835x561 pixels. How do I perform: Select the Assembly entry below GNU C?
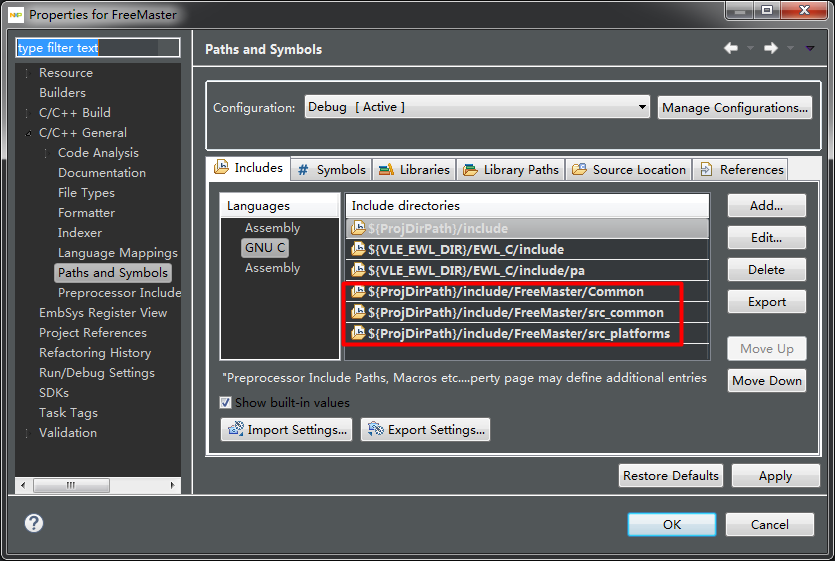[x=272, y=267]
